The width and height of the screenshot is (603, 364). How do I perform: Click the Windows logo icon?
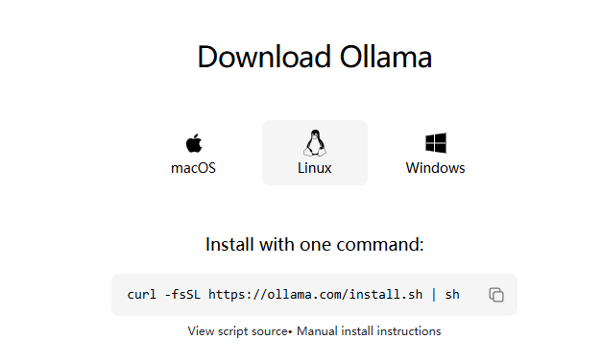pos(436,143)
